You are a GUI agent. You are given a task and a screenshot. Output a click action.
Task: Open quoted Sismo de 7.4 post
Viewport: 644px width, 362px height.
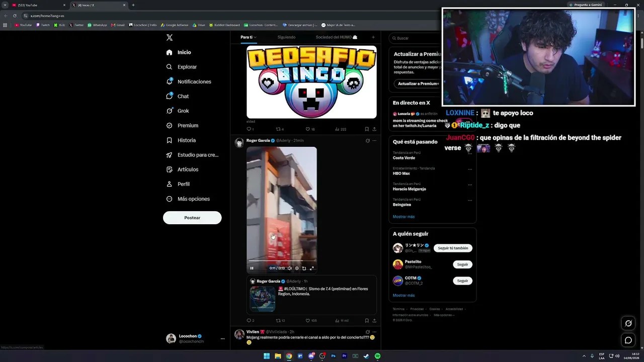(x=311, y=295)
